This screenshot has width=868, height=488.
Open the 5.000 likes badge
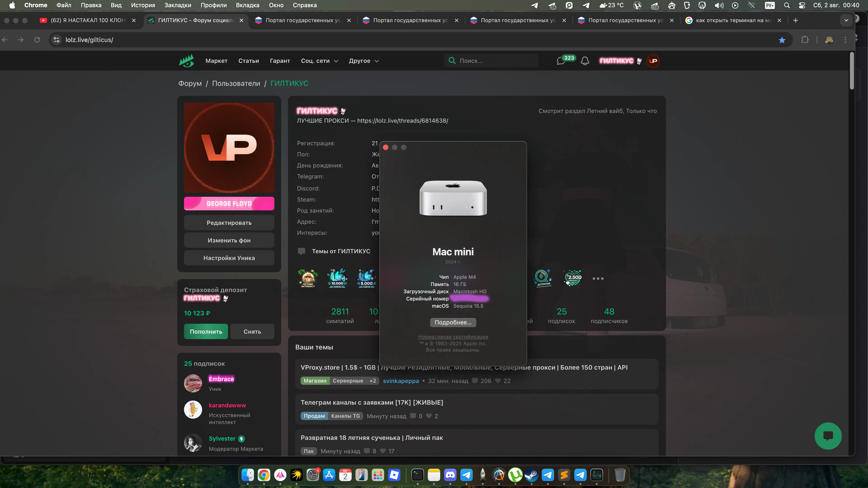click(x=367, y=278)
